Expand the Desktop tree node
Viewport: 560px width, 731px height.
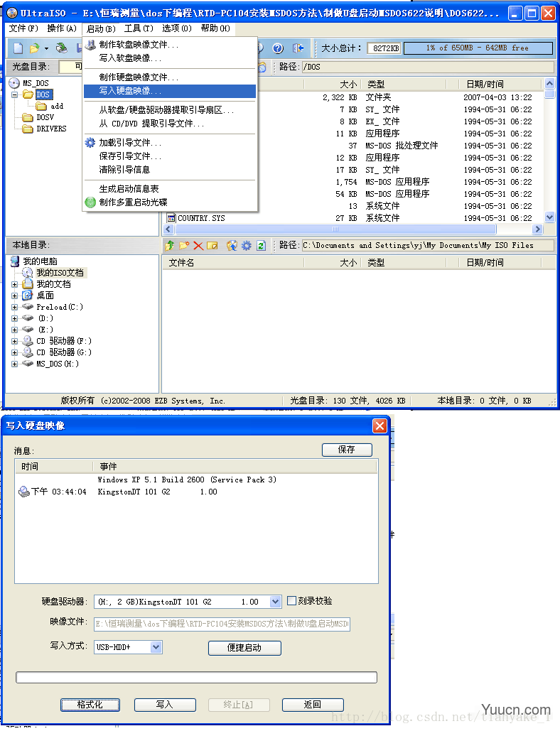tap(14, 296)
